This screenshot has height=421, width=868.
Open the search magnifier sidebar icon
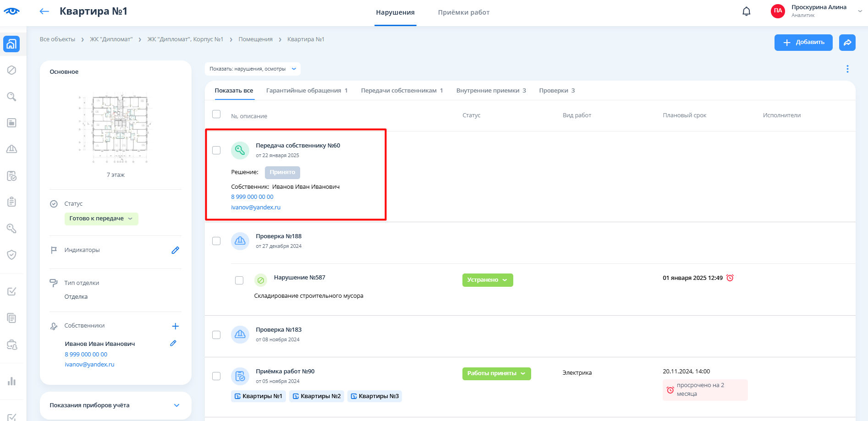pyautogui.click(x=11, y=97)
